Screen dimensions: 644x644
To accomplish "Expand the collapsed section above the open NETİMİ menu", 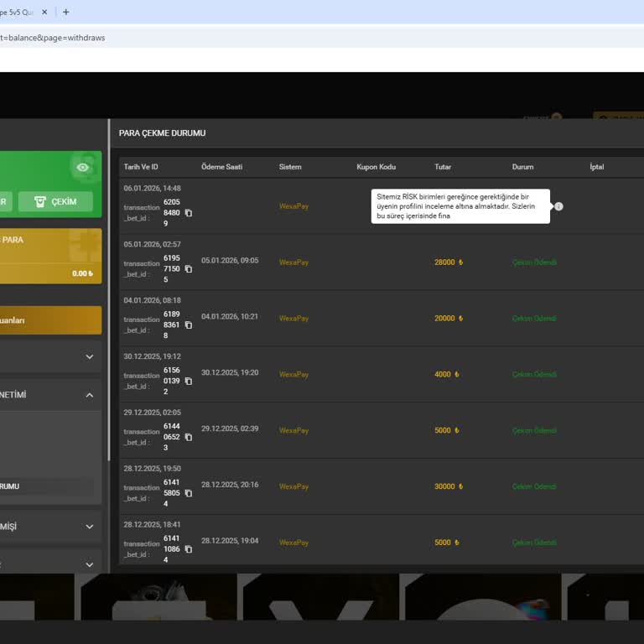I will [90, 356].
